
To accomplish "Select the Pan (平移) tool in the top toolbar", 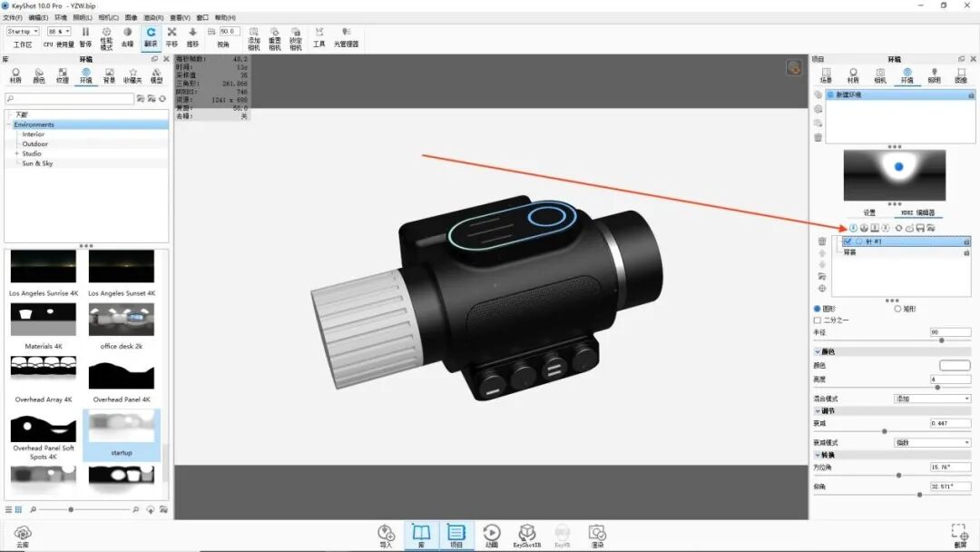I will click(172, 34).
